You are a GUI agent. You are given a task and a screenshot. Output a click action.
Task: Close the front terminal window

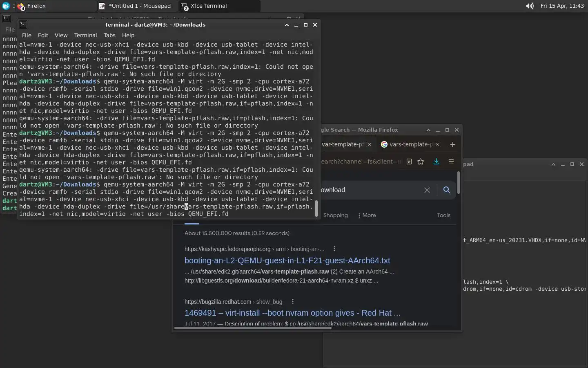pyautogui.click(x=315, y=25)
